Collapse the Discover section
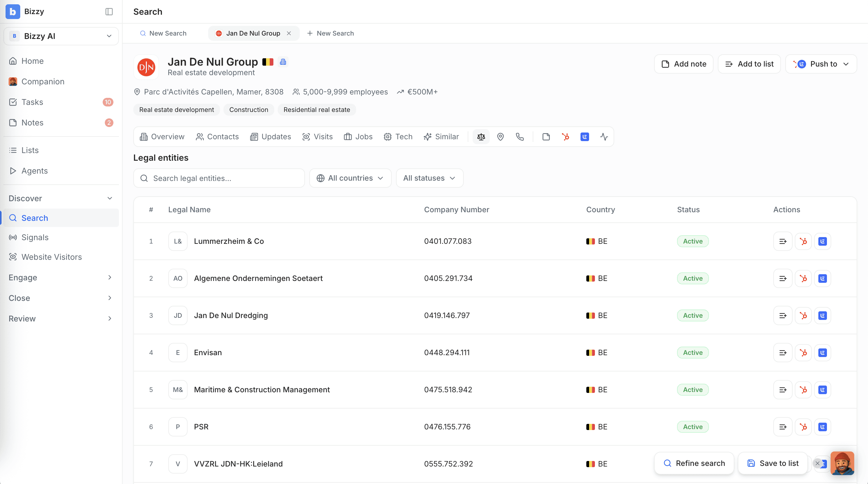Screen dimensions: 868x484 (x=61, y=198)
